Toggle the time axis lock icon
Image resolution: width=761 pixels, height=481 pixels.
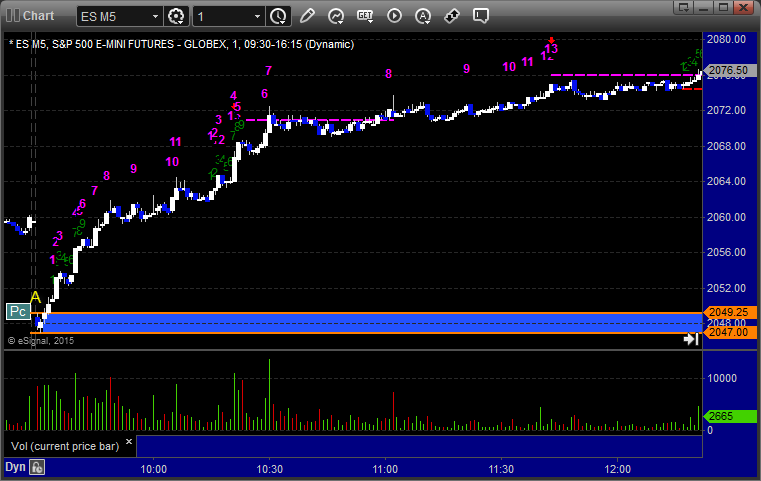tap(37, 467)
